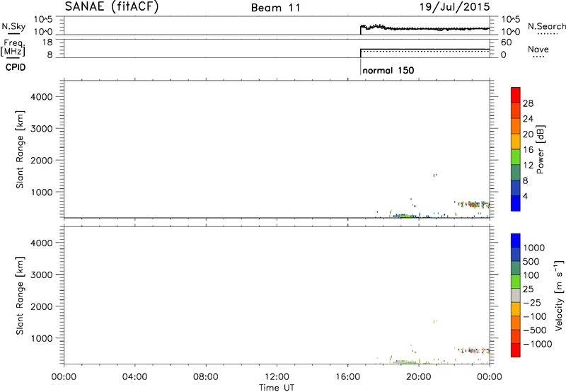Click the 'Nave' legend label
The height and width of the screenshot is (392, 566).
point(538,49)
